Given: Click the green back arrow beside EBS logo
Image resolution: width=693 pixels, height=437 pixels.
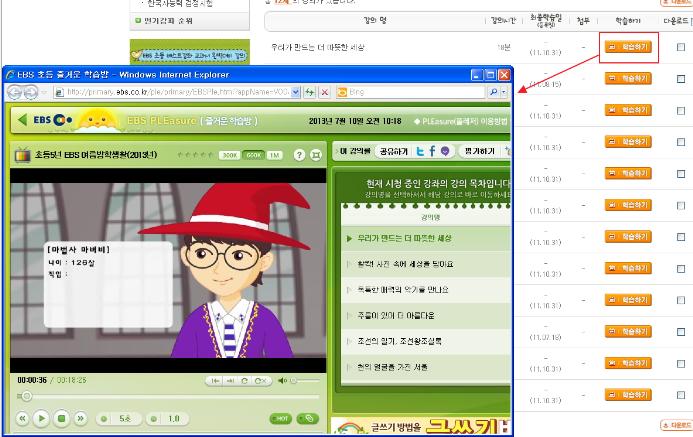Looking at the screenshot, I should click(x=22, y=119).
